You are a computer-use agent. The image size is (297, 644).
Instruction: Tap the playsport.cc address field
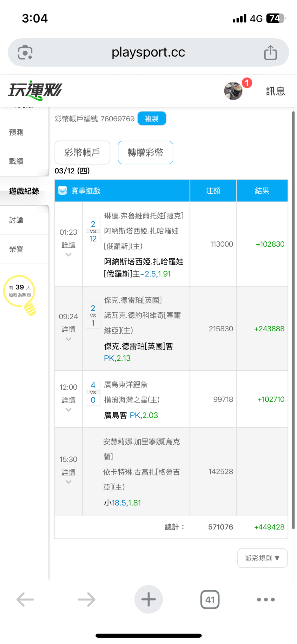[x=148, y=52]
